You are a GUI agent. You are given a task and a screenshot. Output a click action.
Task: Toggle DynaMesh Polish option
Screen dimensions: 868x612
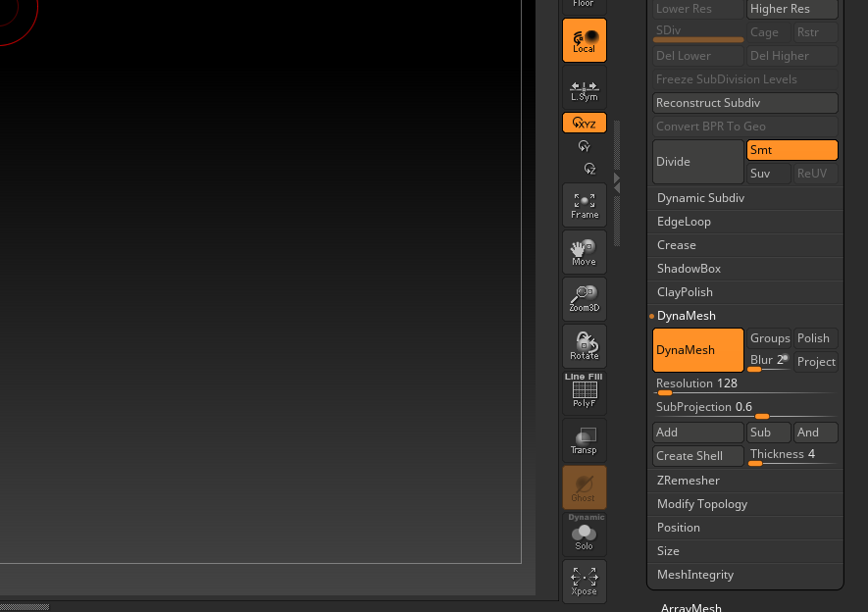pyautogui.click(x=815, y=338)
